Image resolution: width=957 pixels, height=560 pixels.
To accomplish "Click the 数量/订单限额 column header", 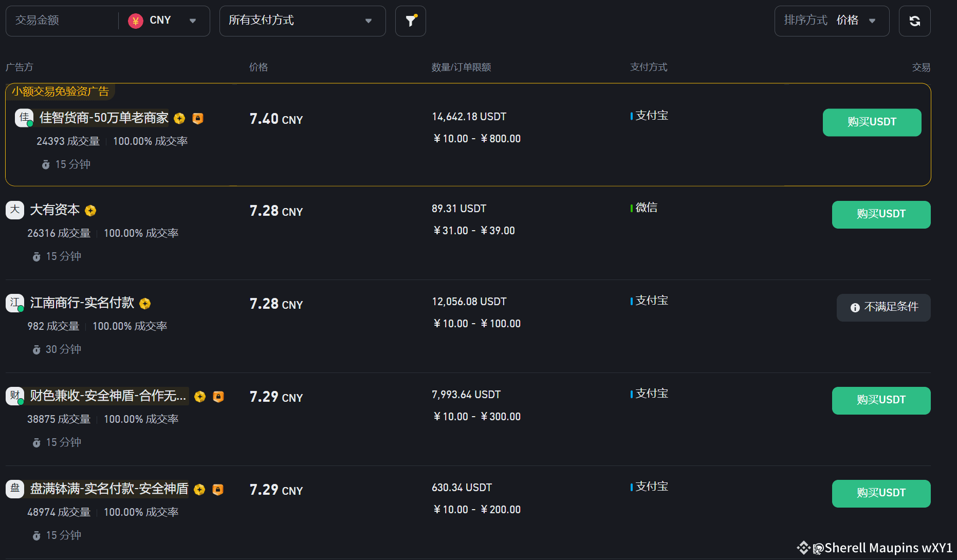I will tap(461, 67).
